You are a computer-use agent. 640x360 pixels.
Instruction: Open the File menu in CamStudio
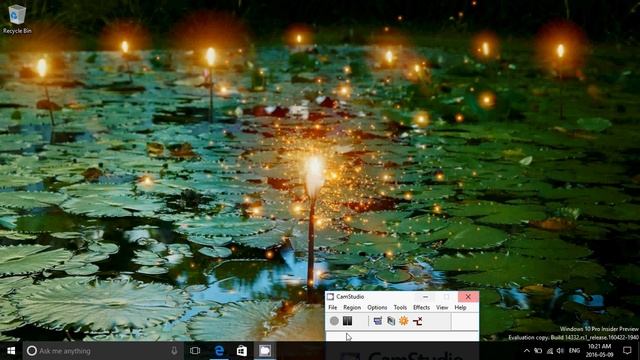click(x=333, y=307)
